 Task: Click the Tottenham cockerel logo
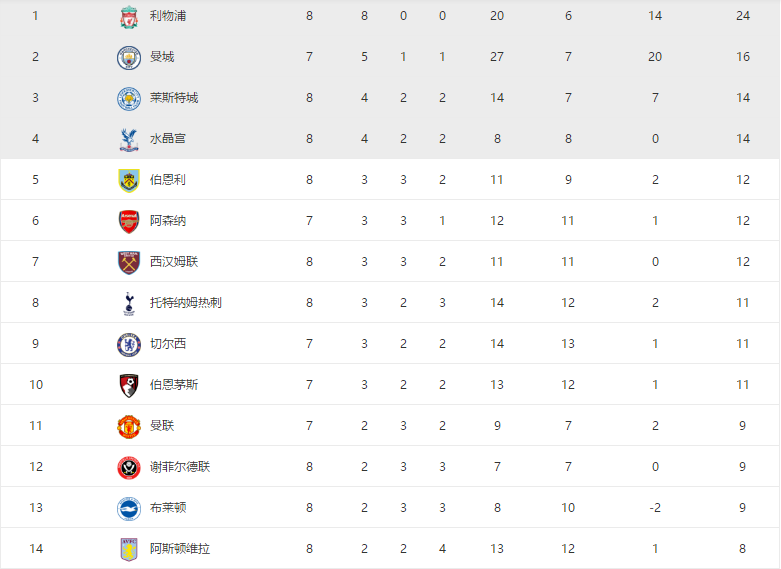tap(129, 303)
